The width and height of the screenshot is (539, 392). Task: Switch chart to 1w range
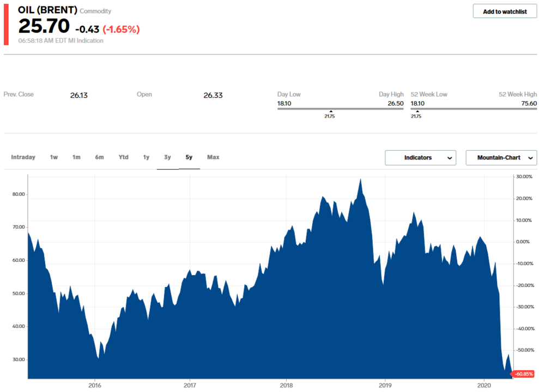coord(53,157)
